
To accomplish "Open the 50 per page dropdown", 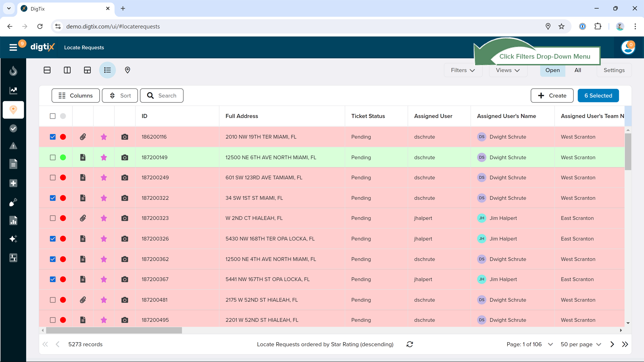I will point(581,344).
